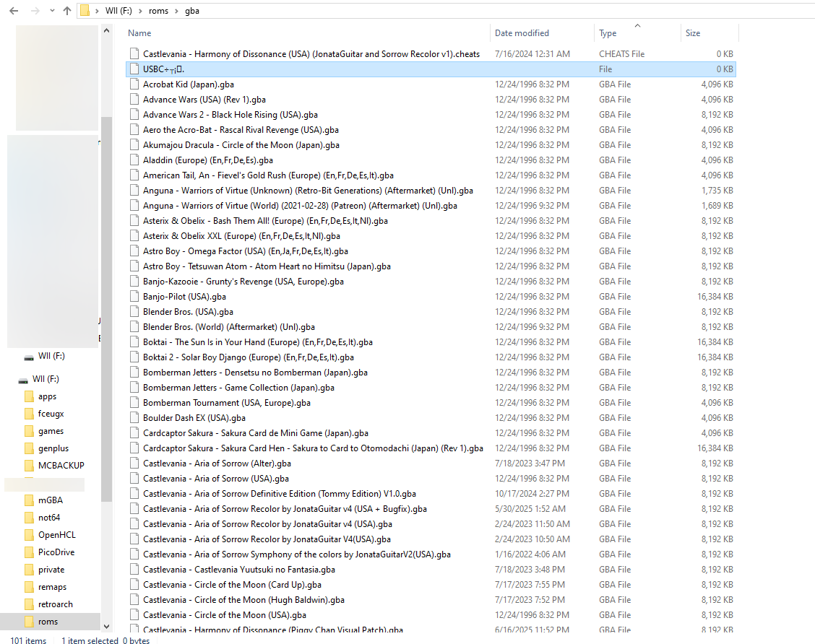The image size is (815, 644).
Task: Go forward with the Forward arrow
Action: (x=35, y=10)
